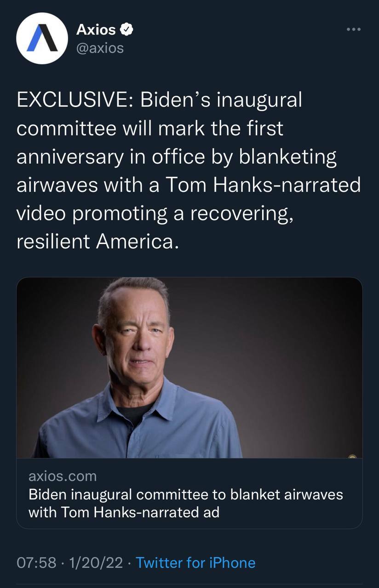Click the white A logo inside avatar
The width and height of the screenshot is (379, 588).
42,39
